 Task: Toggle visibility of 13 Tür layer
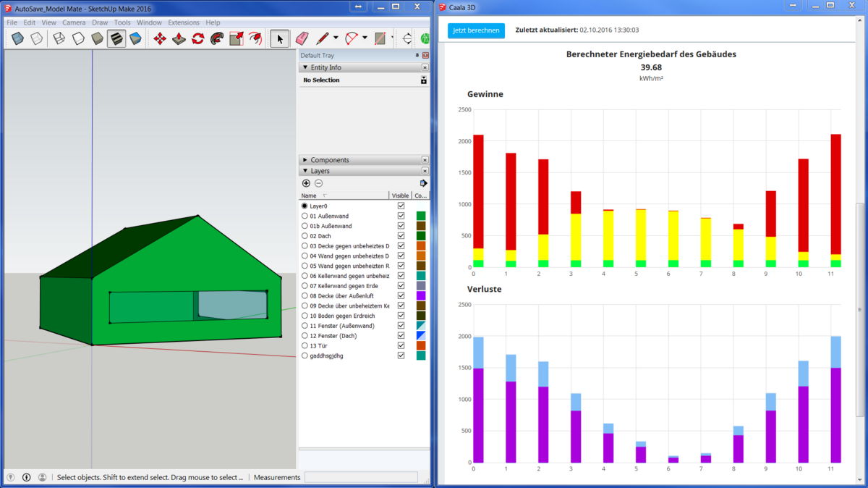[x=401, y=346]
